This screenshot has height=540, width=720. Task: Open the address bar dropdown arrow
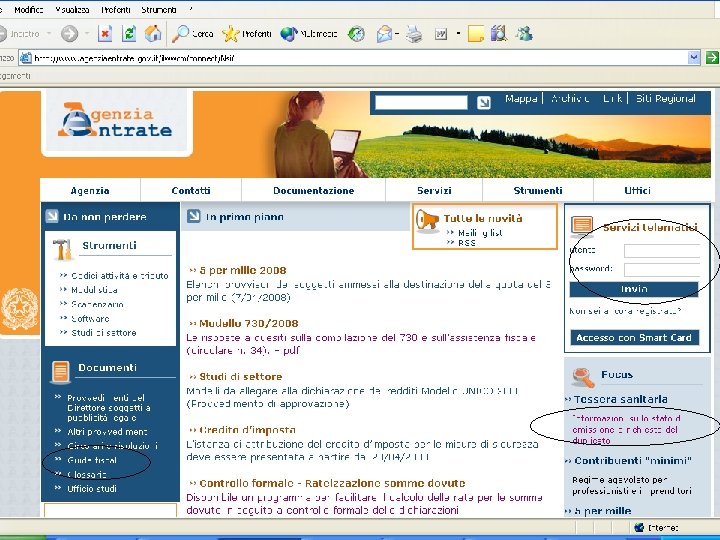pyautogui.click(x=694, y=58)
